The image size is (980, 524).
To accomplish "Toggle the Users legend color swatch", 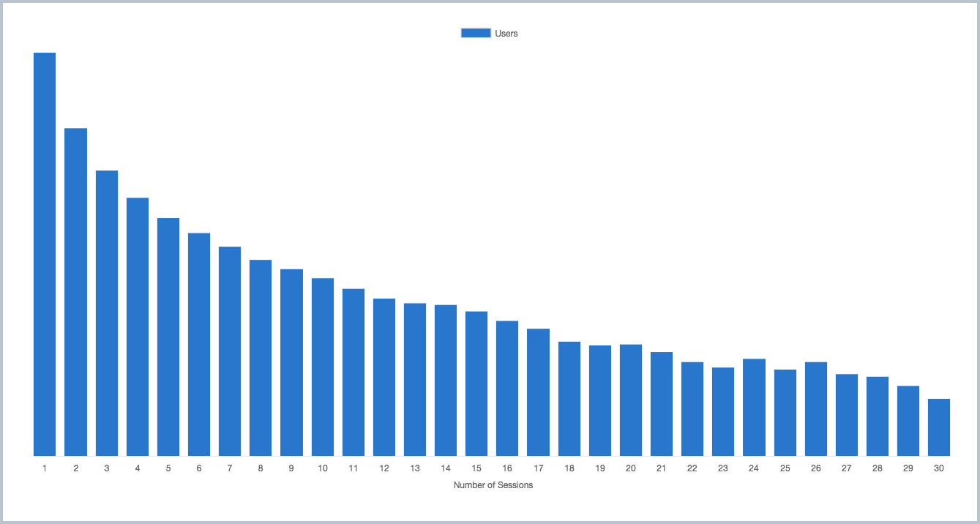I will [x=476, y=33].
